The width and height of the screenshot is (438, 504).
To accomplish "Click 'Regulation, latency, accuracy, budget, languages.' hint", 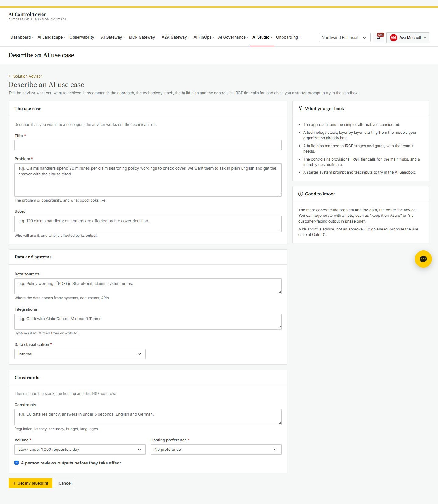I will pyautogui.click(x=57, y=429).
